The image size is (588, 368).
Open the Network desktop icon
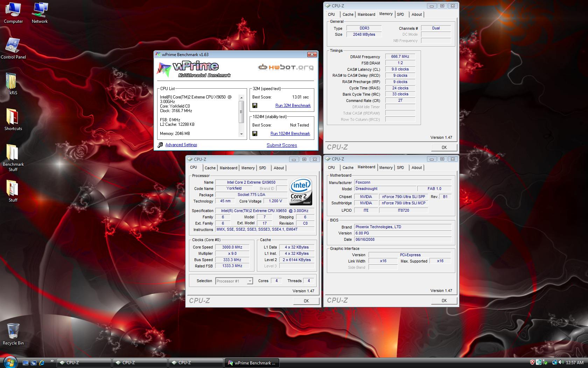(x=40, y=13)
